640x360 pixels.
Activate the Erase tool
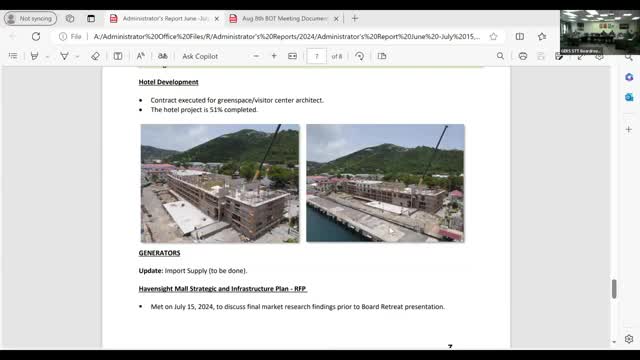pos(95,56)
